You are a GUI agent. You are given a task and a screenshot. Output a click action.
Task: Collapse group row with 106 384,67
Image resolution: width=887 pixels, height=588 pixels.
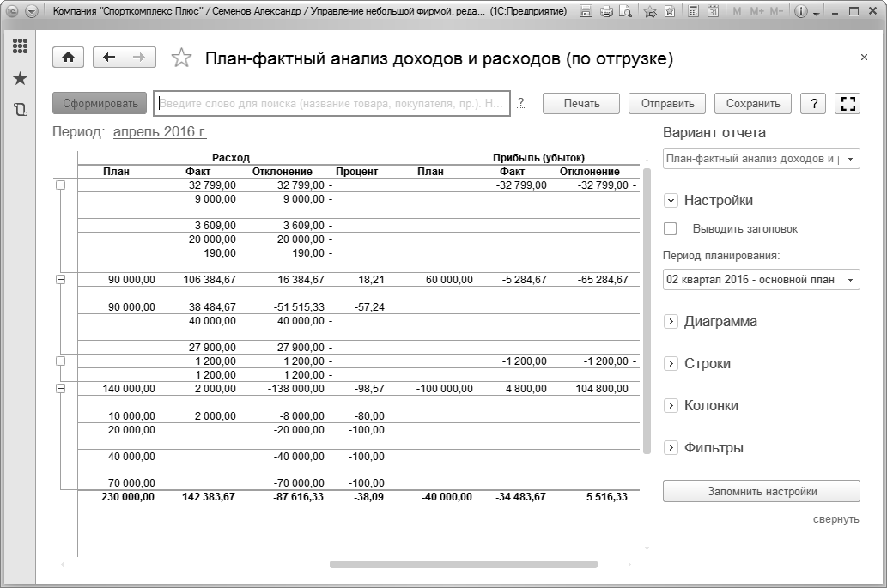click(x=60, y=279)
